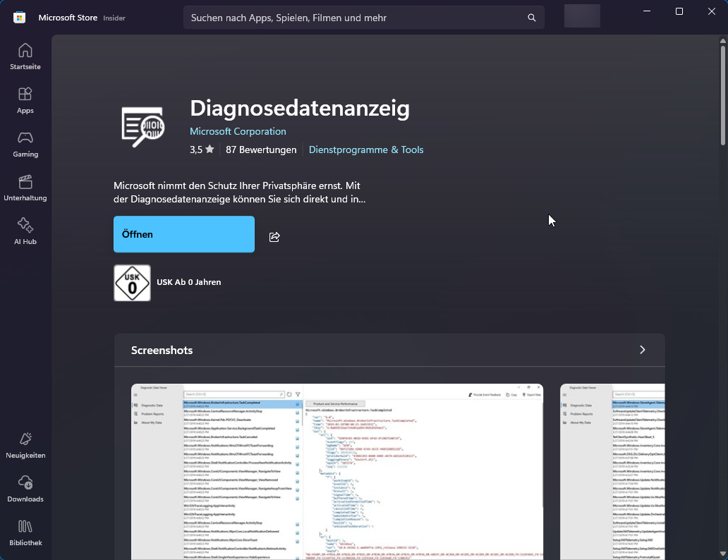Click the USK 0 rating badge
The height and width of the screenshot is (560, 728).
pos(132,283)
